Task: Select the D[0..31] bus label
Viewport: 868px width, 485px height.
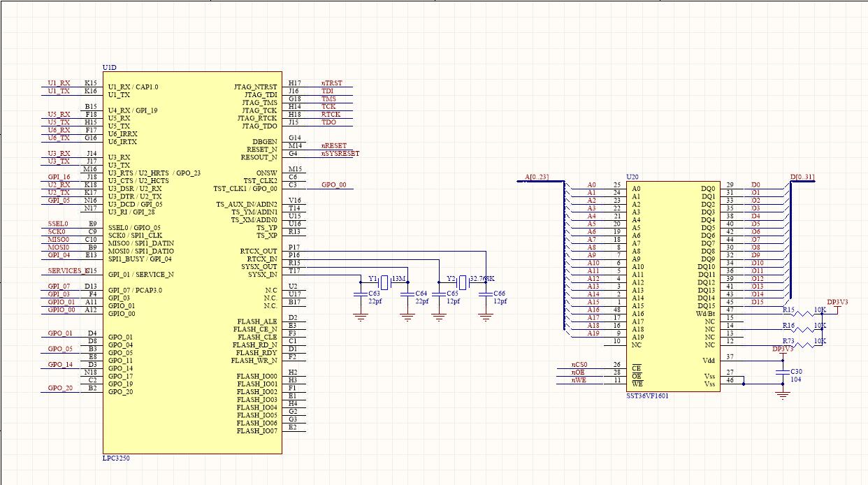Action: [x=802, y=177]
